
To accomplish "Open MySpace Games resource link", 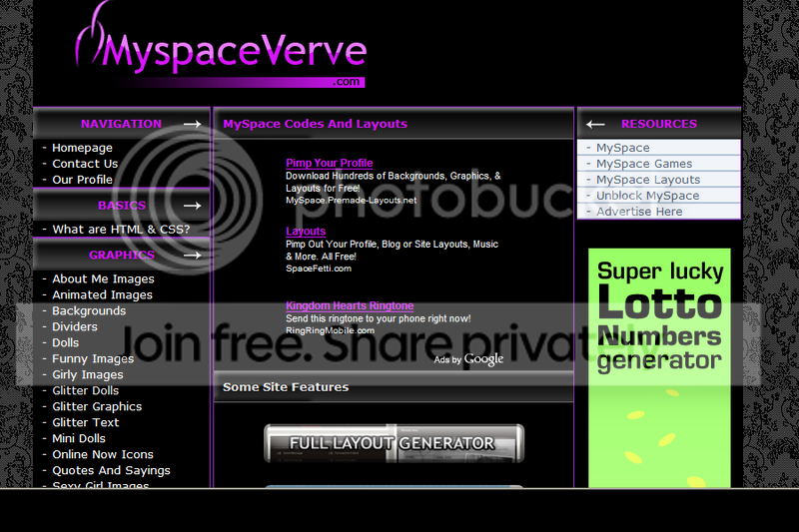I will tap(644, 164).
